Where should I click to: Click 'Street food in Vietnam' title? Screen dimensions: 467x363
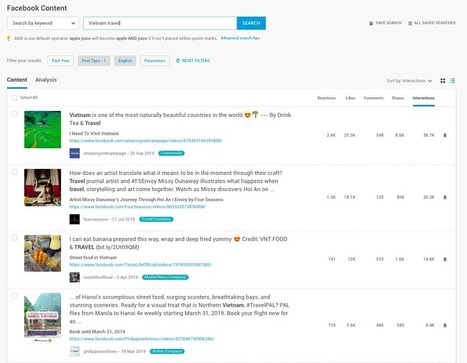click(93, 257)
